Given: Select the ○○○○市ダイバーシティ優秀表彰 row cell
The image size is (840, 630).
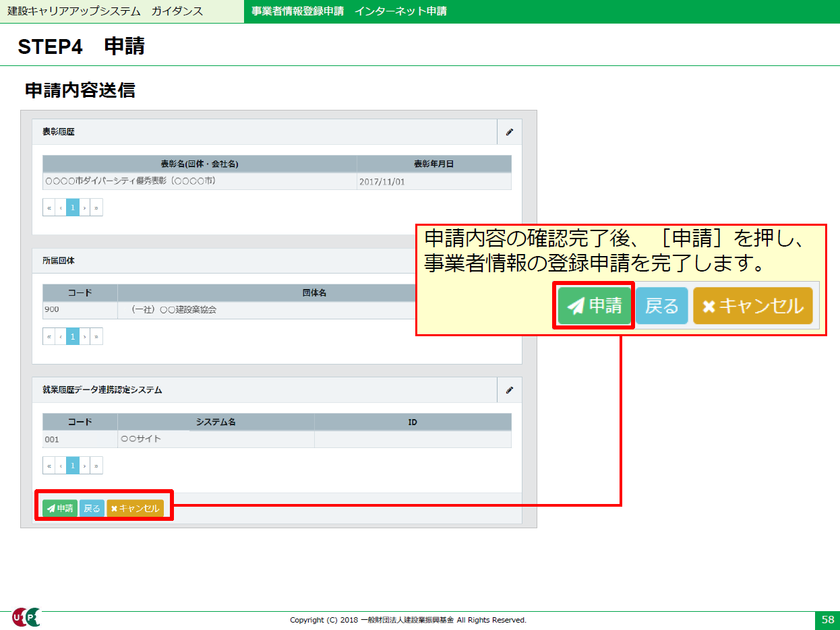Looking at the screenshot, I should [x=200, y=181].
